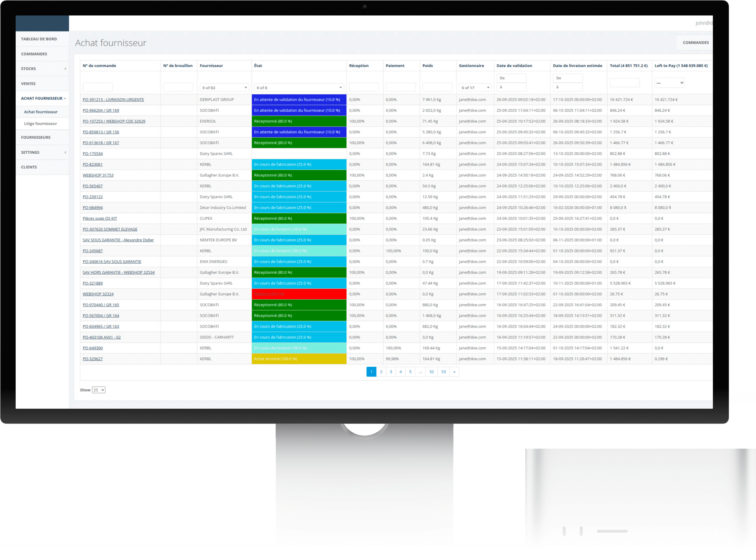Click the Commandes button at the top right
Viewport: 756px width, 560px height.
pyautogui.click(x=695, y=43)
